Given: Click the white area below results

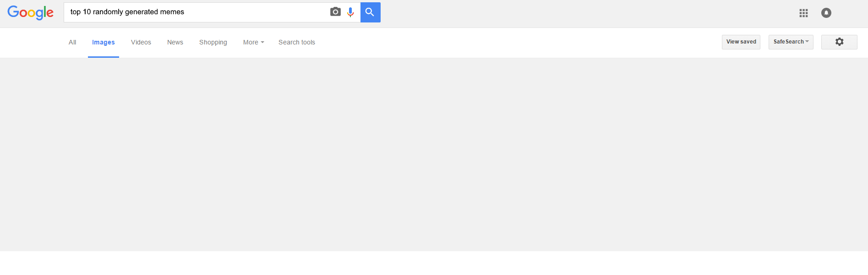Looking at the screenshot, I should click(434, 263).
